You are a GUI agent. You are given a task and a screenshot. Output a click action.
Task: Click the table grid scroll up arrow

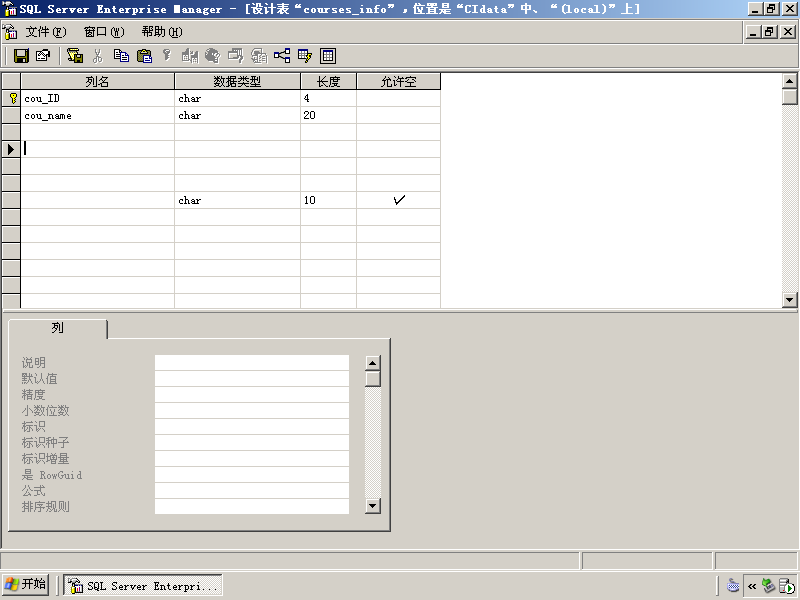point(789,81)
